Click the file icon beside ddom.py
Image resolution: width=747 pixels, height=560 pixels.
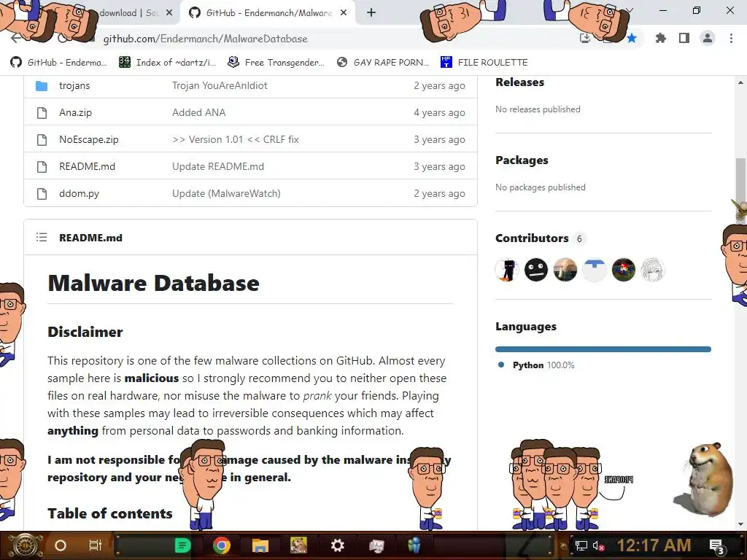[x=42, y=194]
